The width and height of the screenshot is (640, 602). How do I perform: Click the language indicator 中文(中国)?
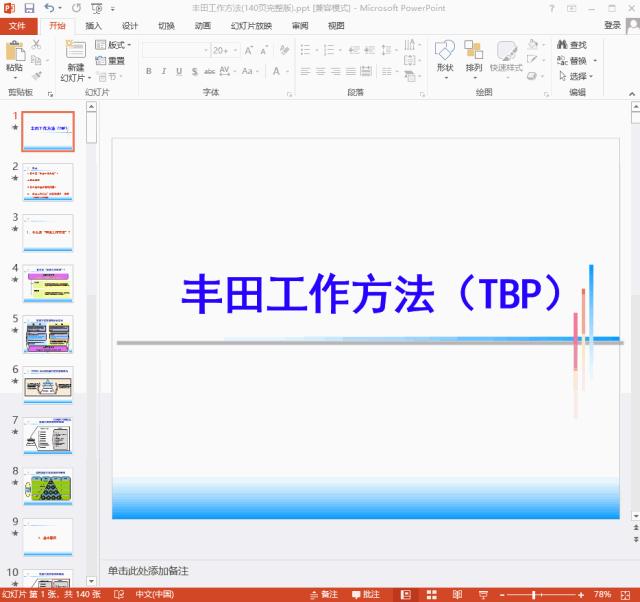pos(155,594)
